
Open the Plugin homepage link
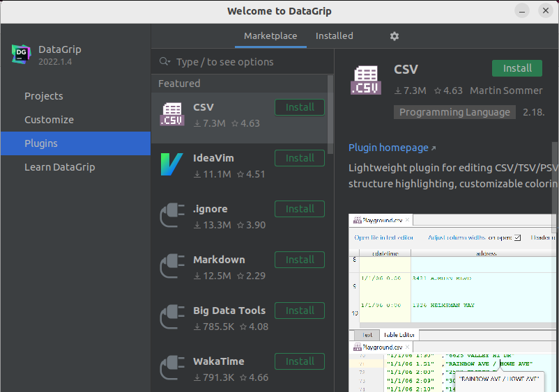tap(388, 148)
